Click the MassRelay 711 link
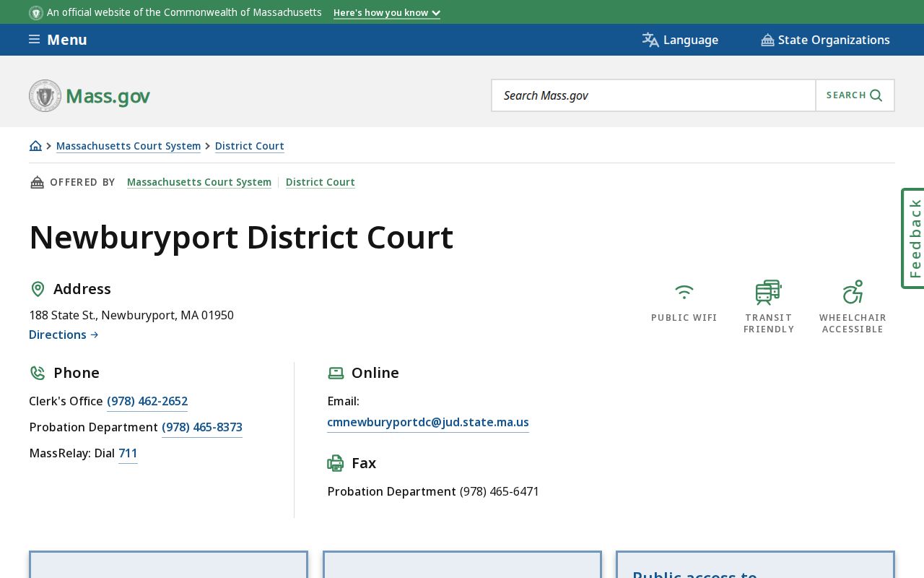 click(128, 454)
